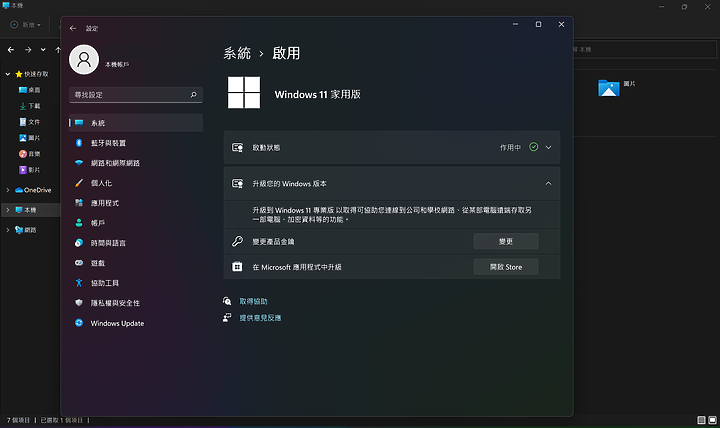720x428 pixels.
Task: Select 系統 in Settings sidebar
Action: point(136,123)
